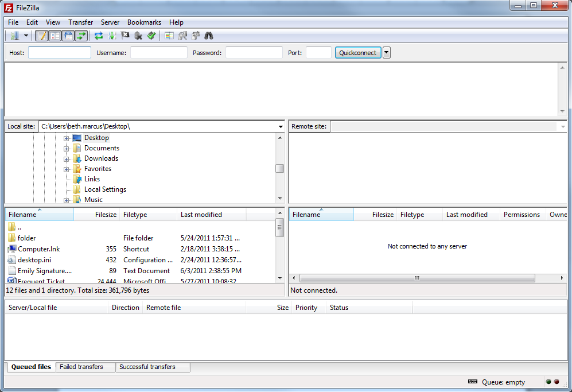
Task: Click the Process queue toolbar icon
Action: pyautogui.click(x=112, y=36)
